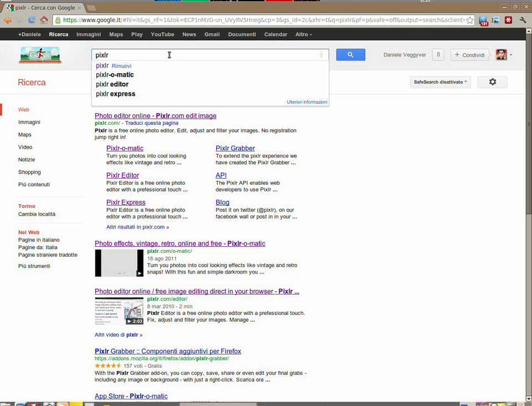Click Altri video di pixlr link
The height and width of the screenshot is (406, 532).
click(x=119, y=334)
